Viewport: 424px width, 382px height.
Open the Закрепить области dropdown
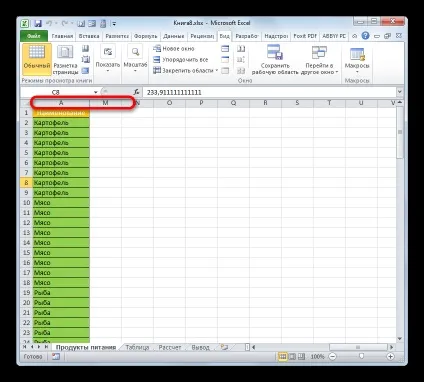pyautogui.click(x=185, y=71)
